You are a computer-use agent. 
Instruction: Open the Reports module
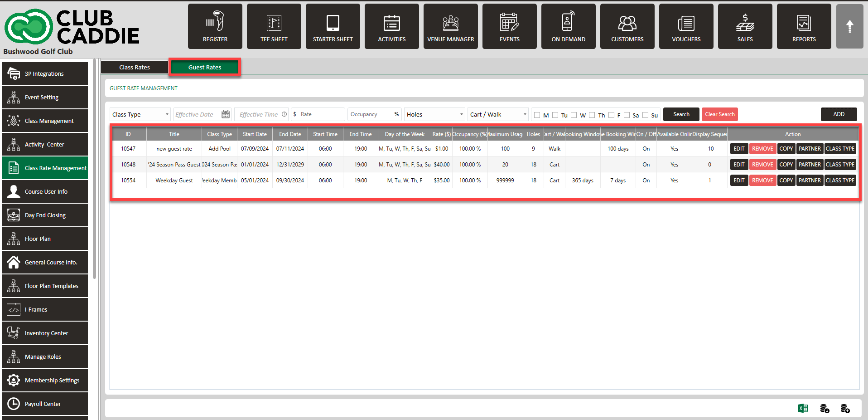click(804, 26)
